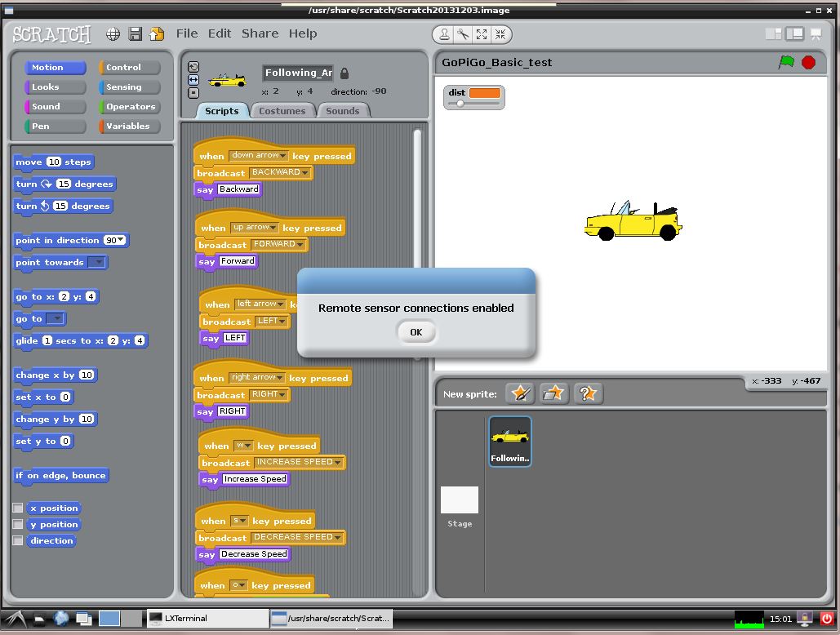The image size is (840, 635).
Task: Save project with the floppy disk icon
Action: pyautogui.click(x=136, y=34)
